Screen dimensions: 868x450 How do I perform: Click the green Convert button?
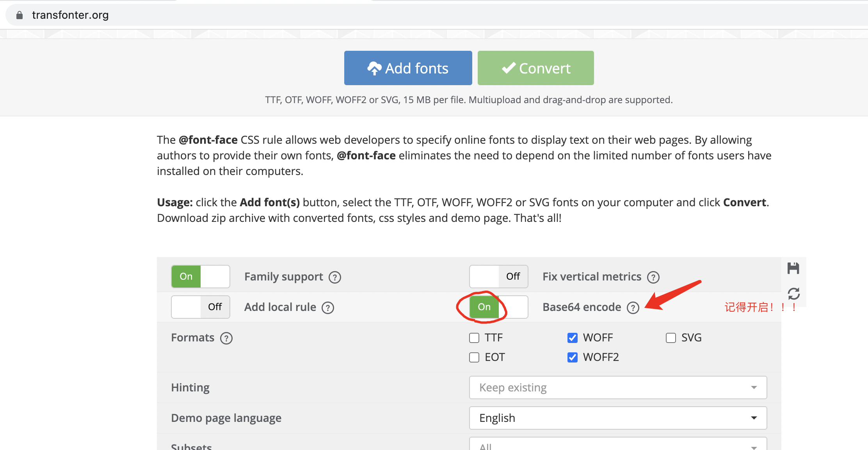(x=535, y=68)
